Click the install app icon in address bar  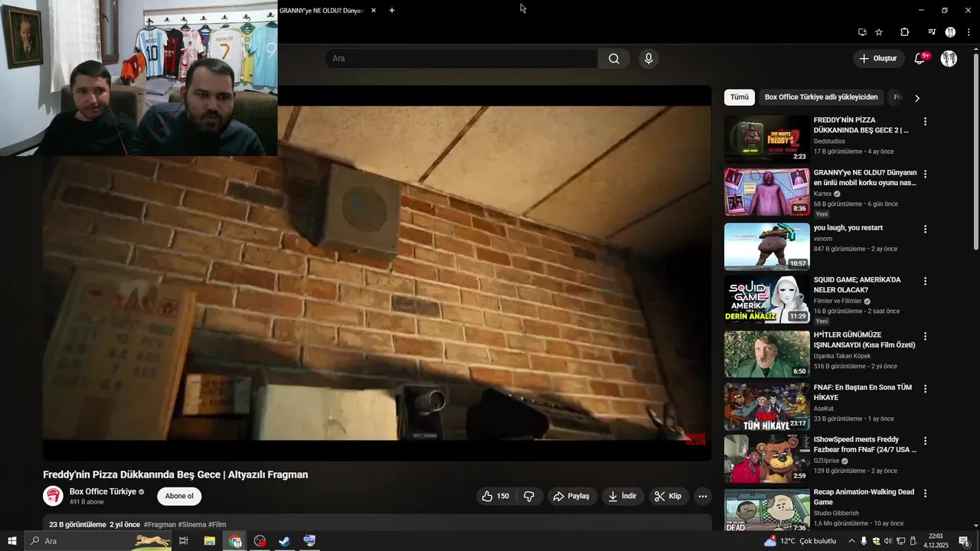coord(862,32)
